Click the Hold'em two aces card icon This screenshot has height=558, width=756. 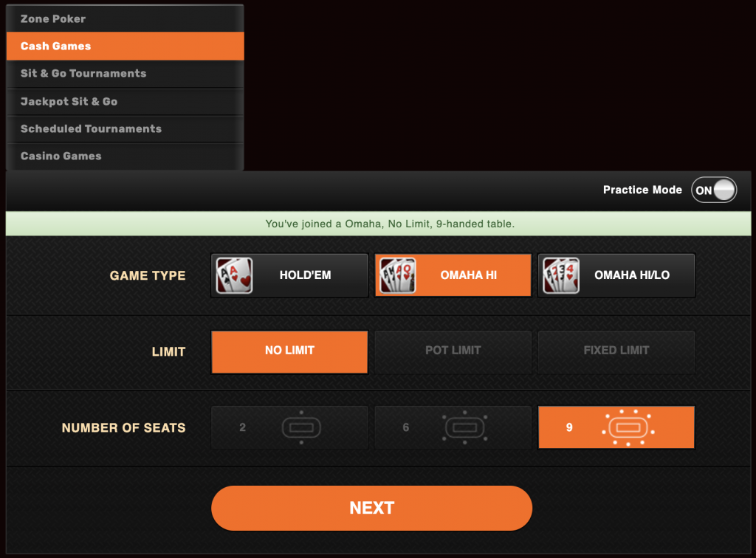(234, 275)
